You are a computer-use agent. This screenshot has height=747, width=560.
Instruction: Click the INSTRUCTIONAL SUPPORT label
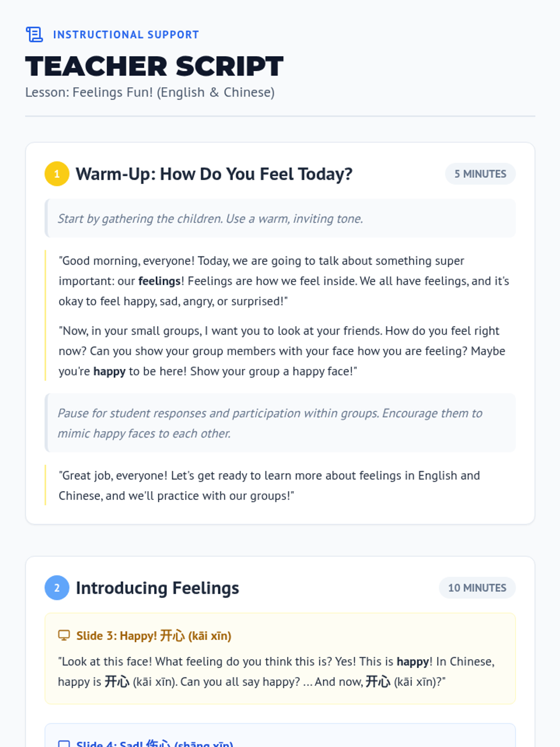click(126, 35)
